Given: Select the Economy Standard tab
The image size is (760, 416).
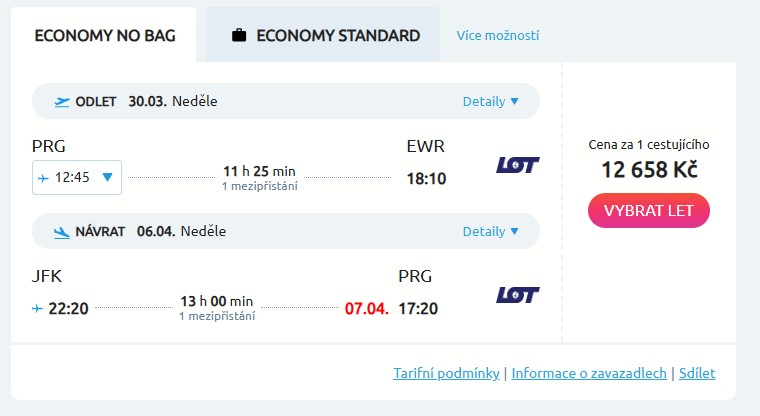Looking at the screenshot, I should coord(324,36).
